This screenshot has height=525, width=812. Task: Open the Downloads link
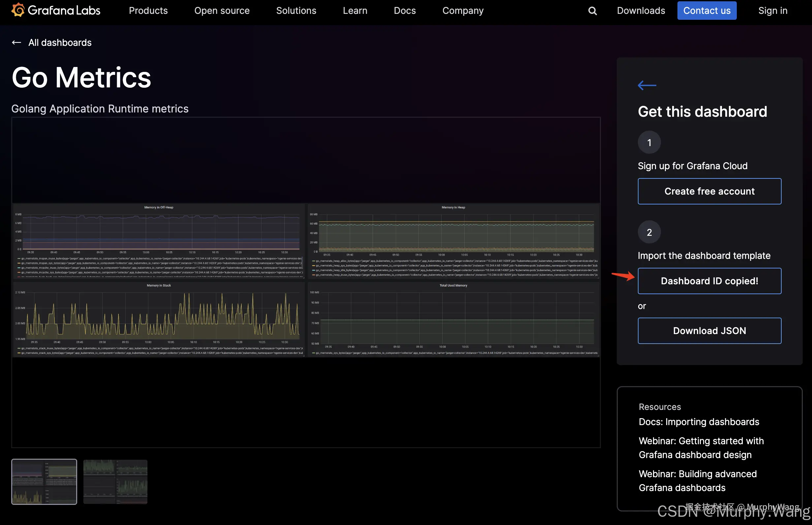pos(640,11)
